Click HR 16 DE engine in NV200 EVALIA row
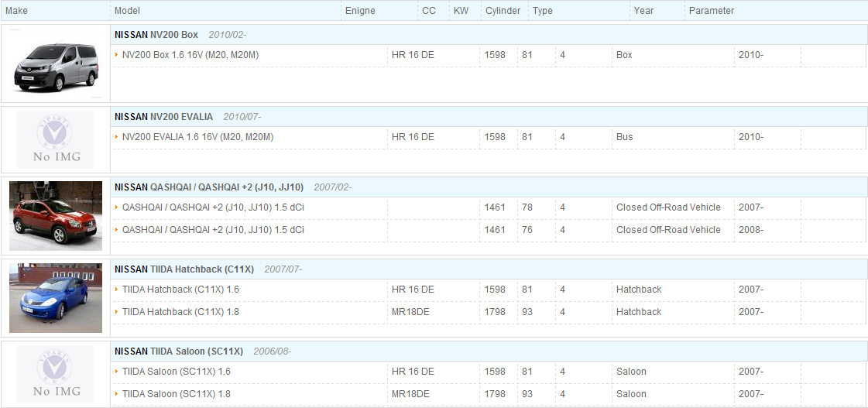The height and width of the screenshot is (408, 868). click(x=413, y=137)
